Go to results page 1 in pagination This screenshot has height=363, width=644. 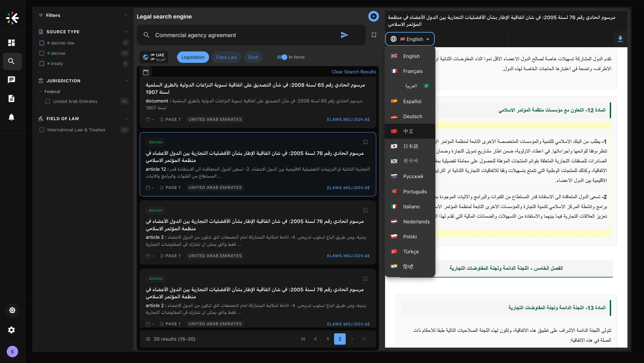point(328,339)
